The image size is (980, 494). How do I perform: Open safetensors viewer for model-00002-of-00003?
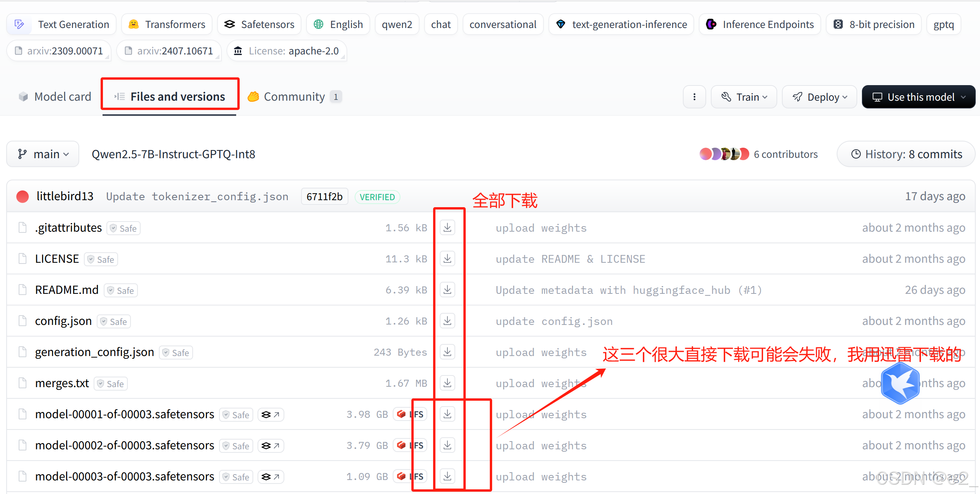[x=270, y=445]
